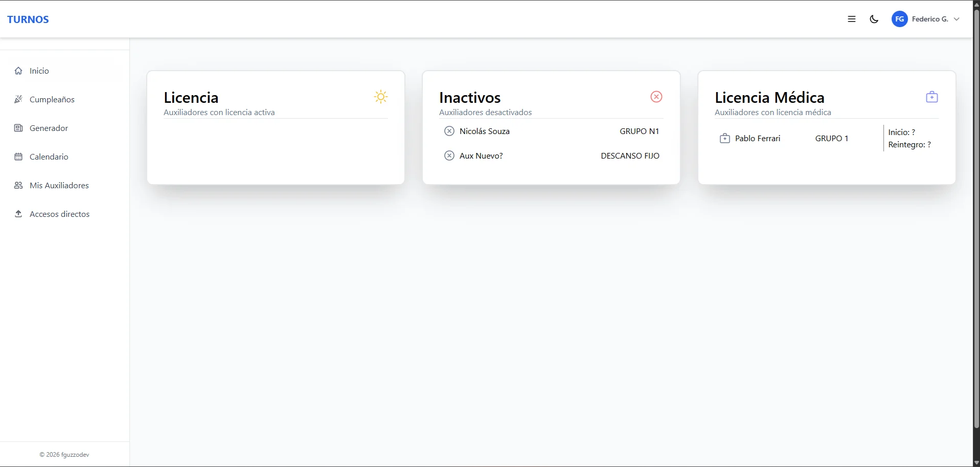
Task: Click the Calendario calendar icon
Action: click(18, 157)
